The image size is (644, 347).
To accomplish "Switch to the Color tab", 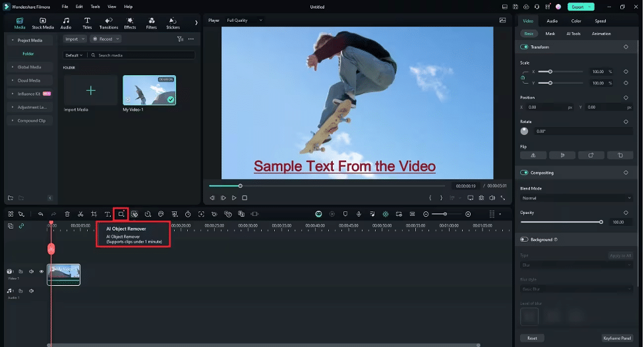I will tap(575, 21).
